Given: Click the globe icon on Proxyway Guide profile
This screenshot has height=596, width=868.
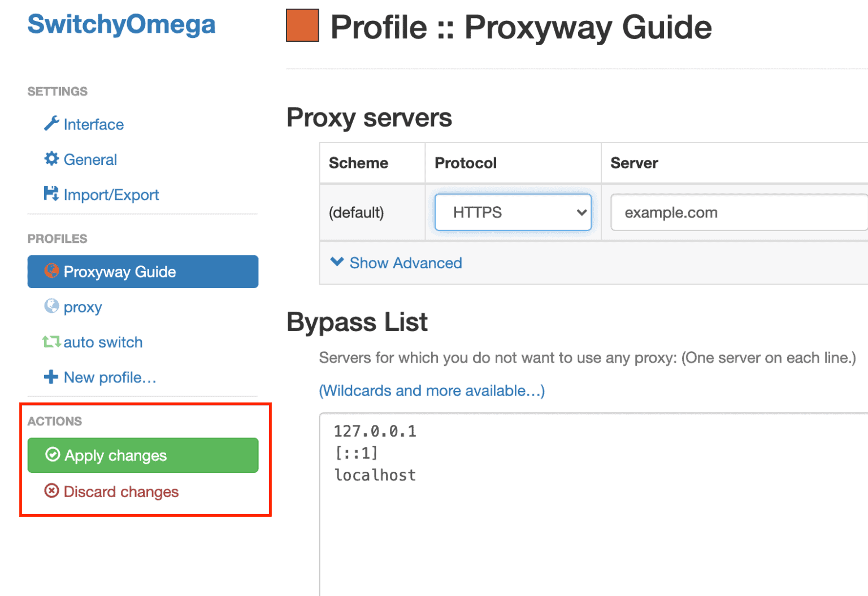Looking at the screenshot, I should tap(51, 271).
